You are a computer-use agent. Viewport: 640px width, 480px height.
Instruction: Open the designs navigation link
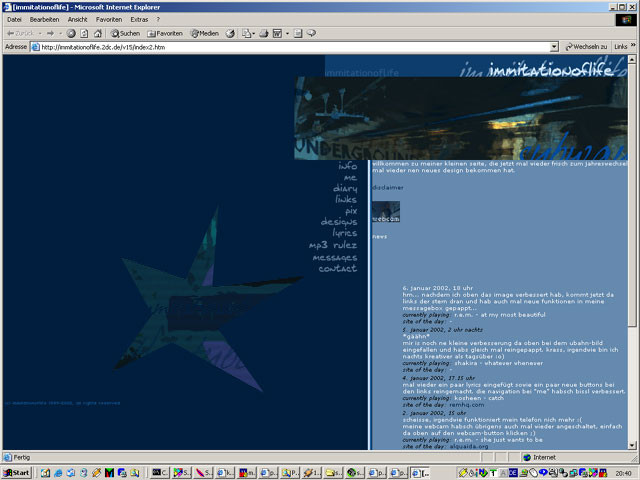pyautogui.click(x=339, y=222)
